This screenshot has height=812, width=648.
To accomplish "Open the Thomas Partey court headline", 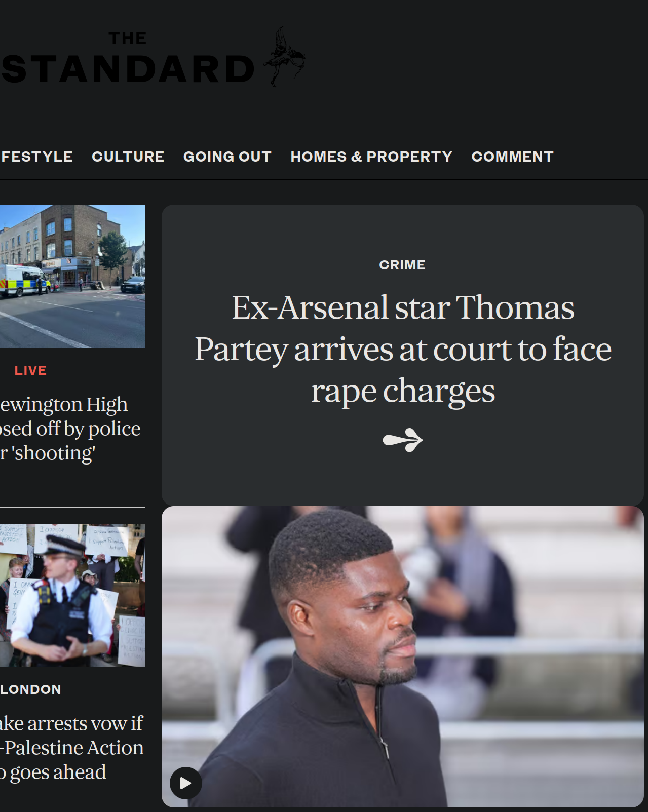I will [x=403, y=349].
